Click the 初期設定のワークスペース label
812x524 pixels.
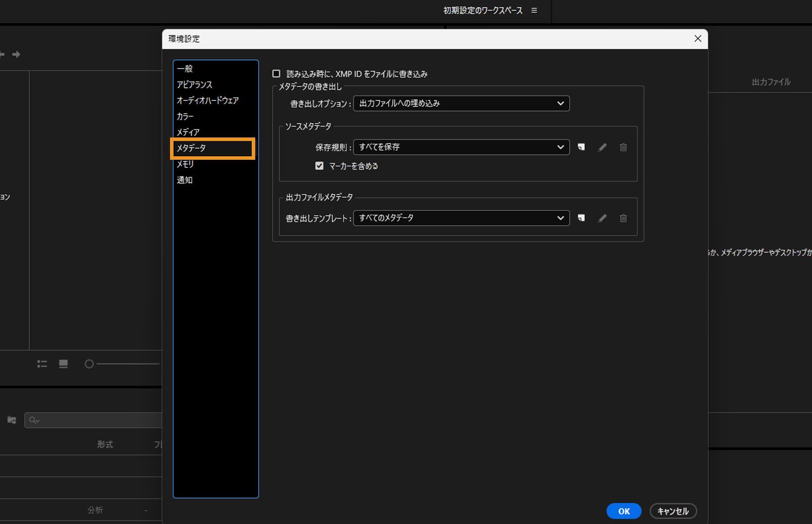point(483,10)
